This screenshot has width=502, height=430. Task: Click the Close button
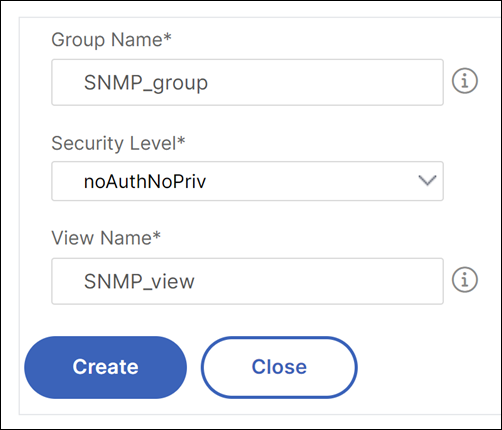pos(279,367)
